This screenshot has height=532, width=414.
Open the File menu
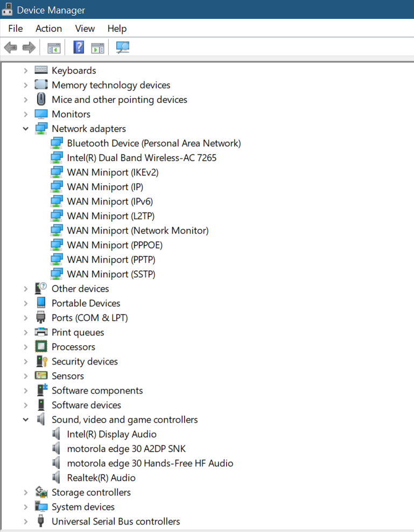15,29
